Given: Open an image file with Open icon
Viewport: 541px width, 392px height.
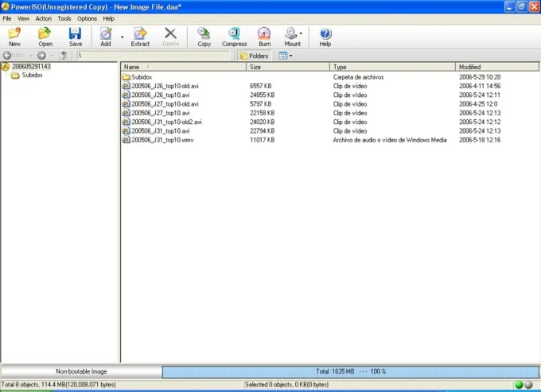Looking at the screenshot, I should (45, 37).
